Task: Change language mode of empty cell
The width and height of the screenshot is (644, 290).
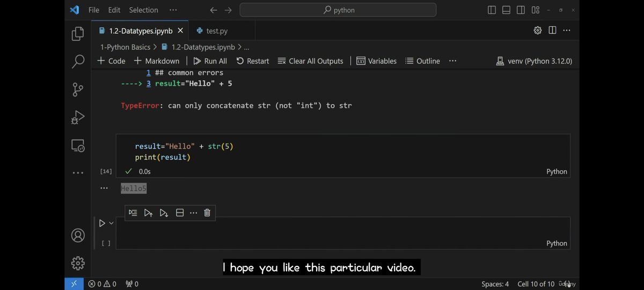Action: tap(557, 243)
